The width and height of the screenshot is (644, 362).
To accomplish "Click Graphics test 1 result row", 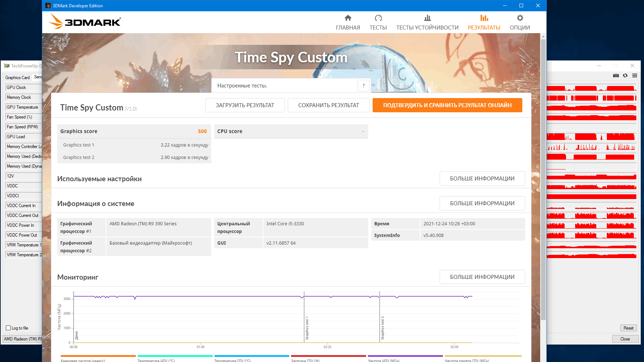I will point(134,145).
